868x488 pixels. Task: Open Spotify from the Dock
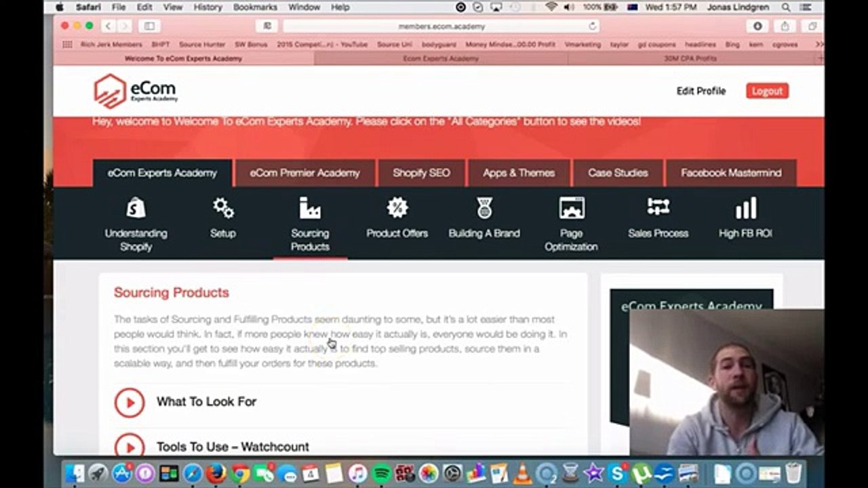coord(382,473)
